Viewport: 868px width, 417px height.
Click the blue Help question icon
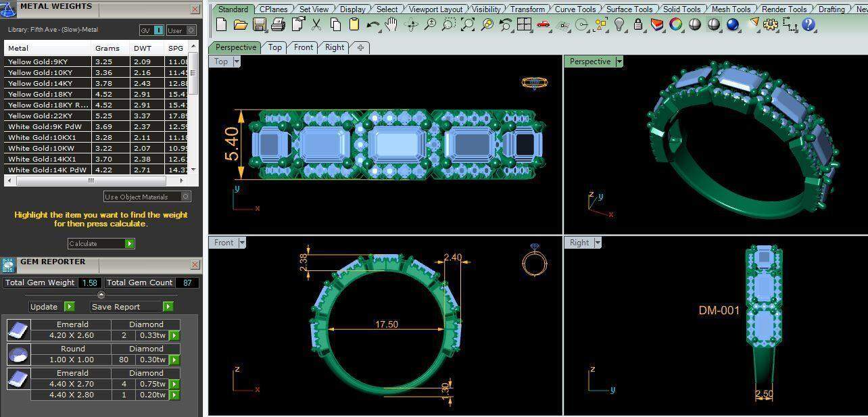pyautogui.click(x=809, y=25)
